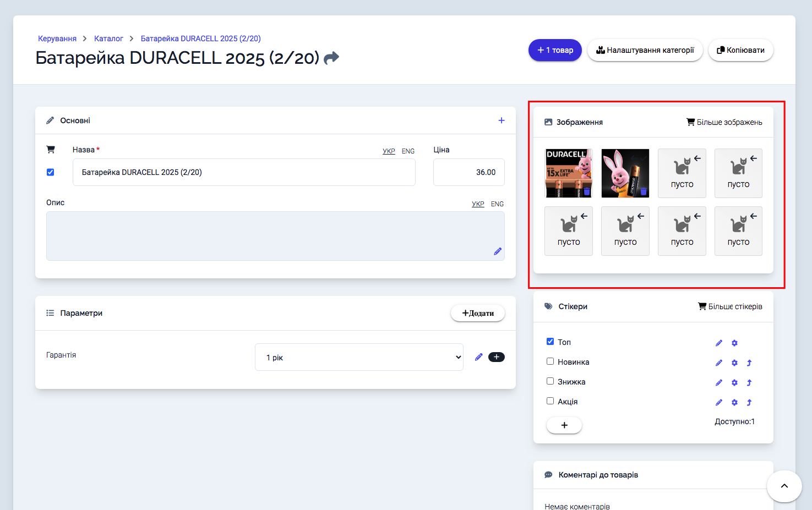Enable the Знижка sticker checkbox
This screenshot has width=812, height=510.
coord(550,381)
